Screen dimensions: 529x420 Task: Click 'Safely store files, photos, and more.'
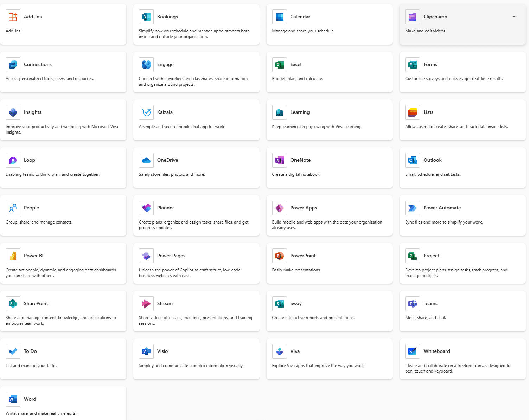pyautogui.click(x=172, y=174)
